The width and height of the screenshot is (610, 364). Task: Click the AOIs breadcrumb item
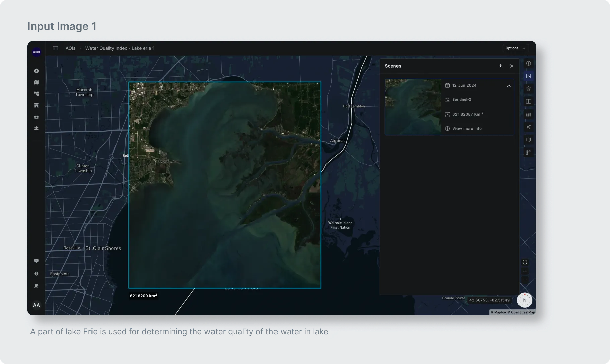point(70,48)
